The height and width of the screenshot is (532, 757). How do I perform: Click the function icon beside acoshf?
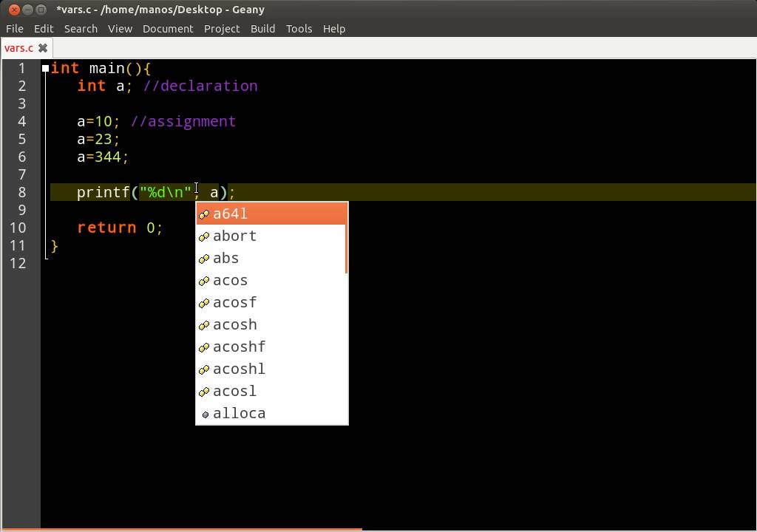(x=204, y=347)
